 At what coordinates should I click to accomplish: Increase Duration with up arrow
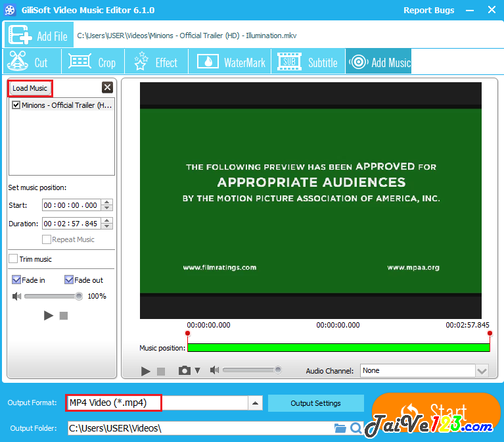(x=107, y=220)
